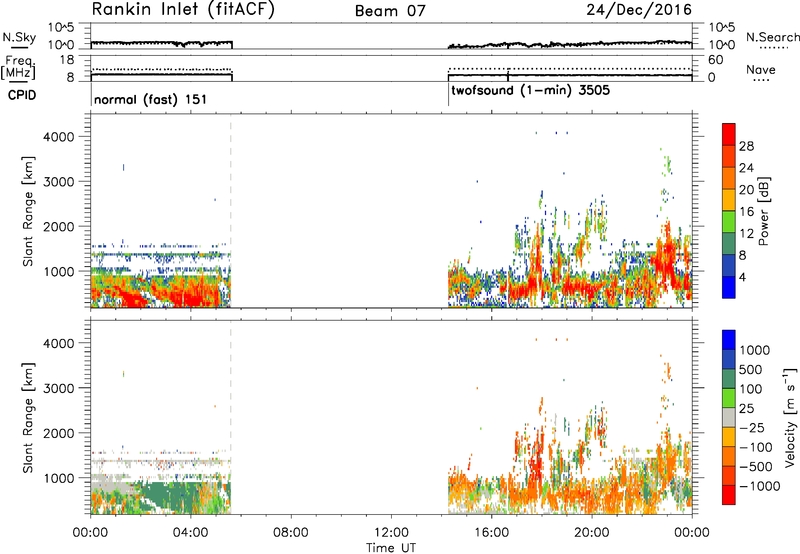Click the '24' power colorbar label
800x554 pixels.
(x=746, y=168)
